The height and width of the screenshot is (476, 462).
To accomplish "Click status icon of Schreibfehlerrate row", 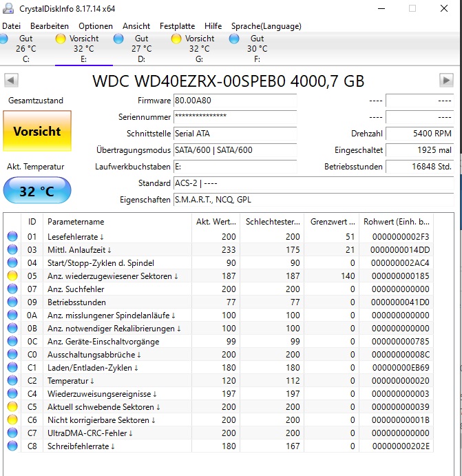I will pyautogui.click(x=12, y=446).
